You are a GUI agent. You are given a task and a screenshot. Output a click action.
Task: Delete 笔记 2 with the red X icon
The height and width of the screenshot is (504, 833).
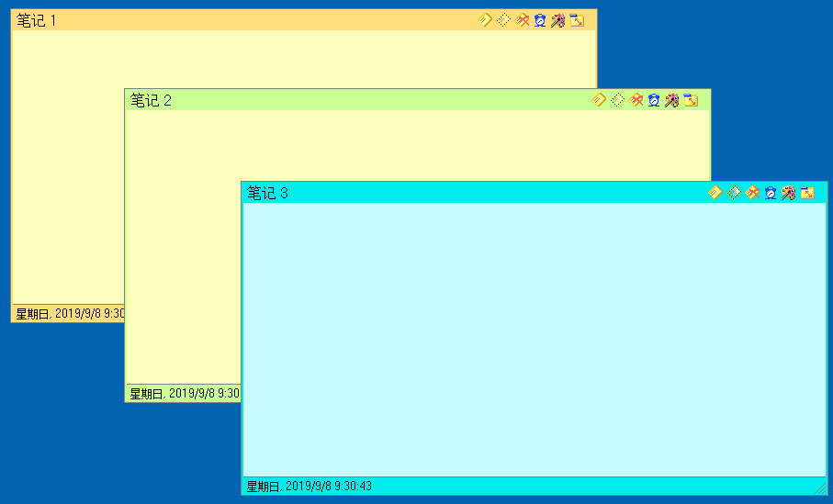pyautogui.click(x=636, y=100)
